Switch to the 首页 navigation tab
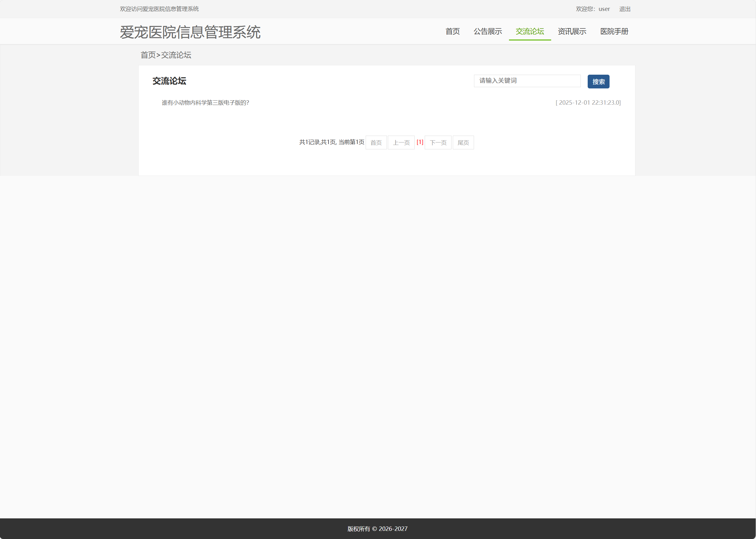Viewport: 756px width, 539px height. tap(452, 32)
